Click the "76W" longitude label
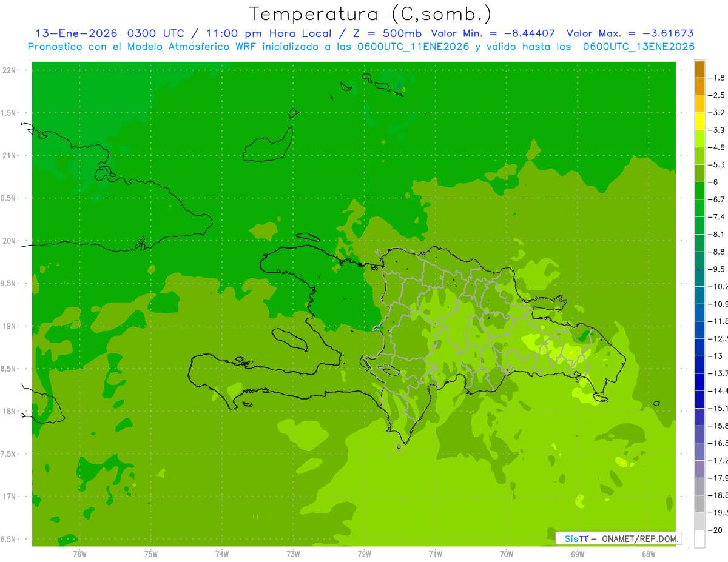Screen dimensions: 728x562 79,554
